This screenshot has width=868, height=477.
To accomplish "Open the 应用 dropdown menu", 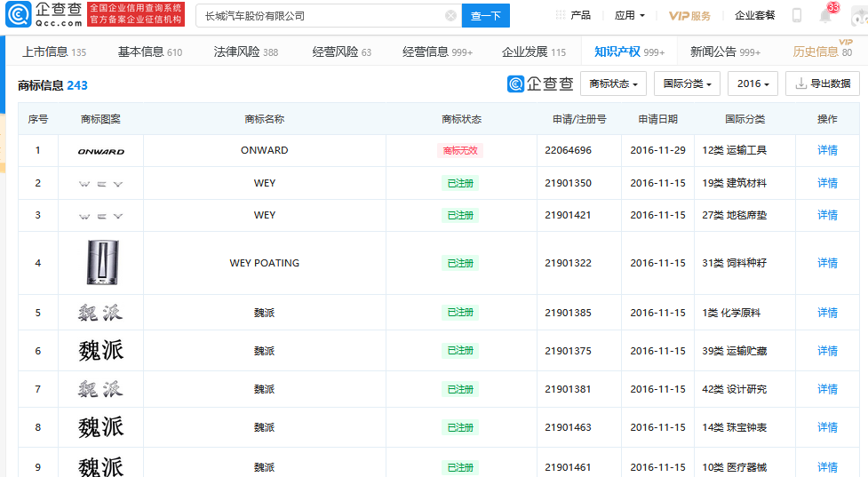I will click(629, 15).
